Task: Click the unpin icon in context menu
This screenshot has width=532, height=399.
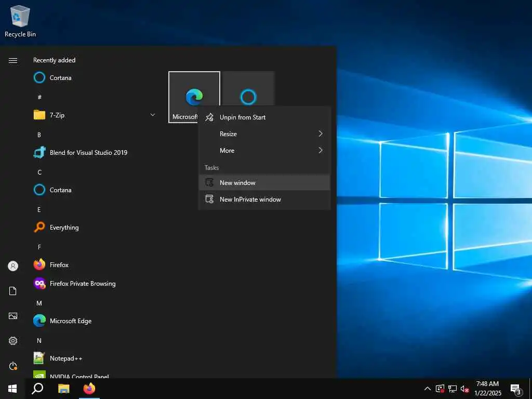Action: [x=209, y=117]
